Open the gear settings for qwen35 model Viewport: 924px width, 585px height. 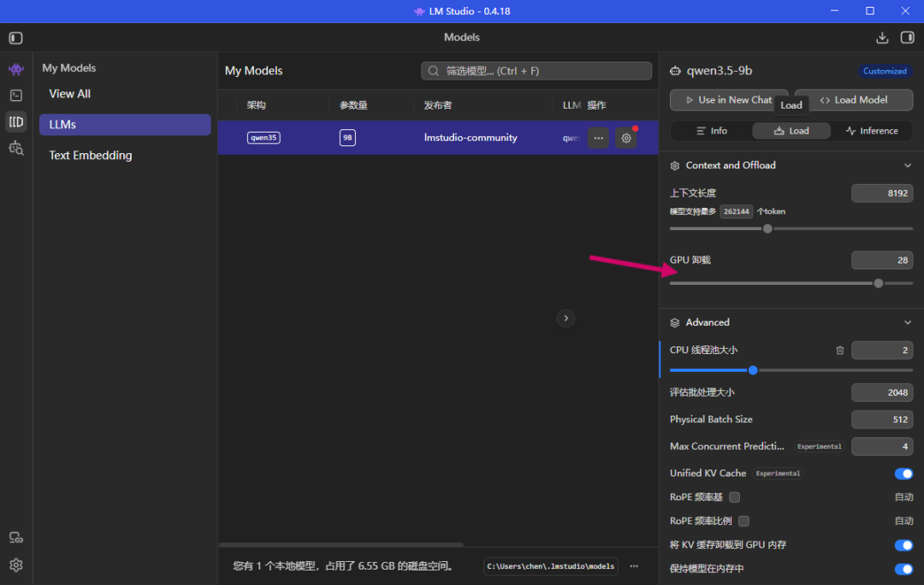pos(626,138)
